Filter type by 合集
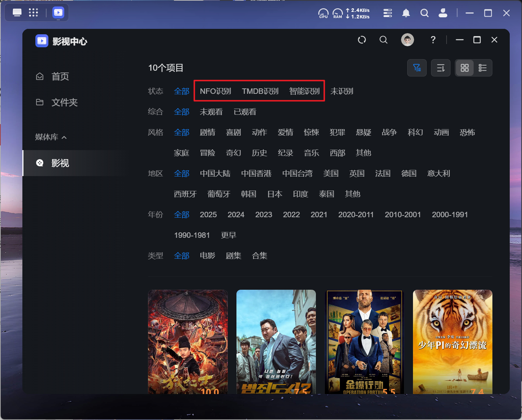This screenshot has height=420, width=522. click(x=260, y=256)
